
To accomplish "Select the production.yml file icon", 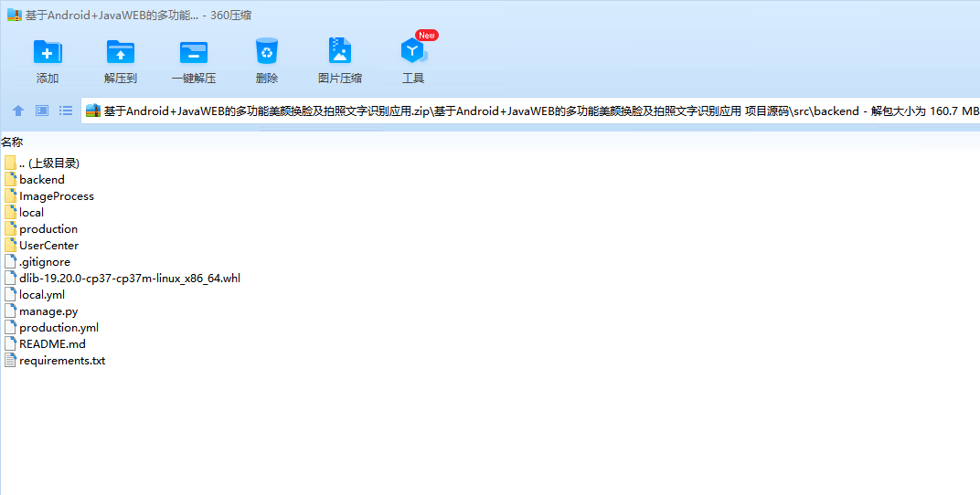I will [x=10, y=327].
